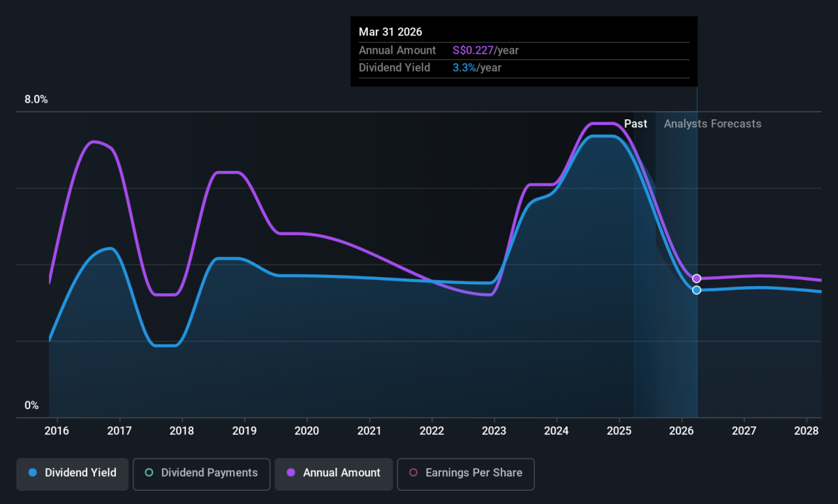838x504 pixels.
Task: Select the 2020 x-axis year label
Action: [x=307, y=430]
